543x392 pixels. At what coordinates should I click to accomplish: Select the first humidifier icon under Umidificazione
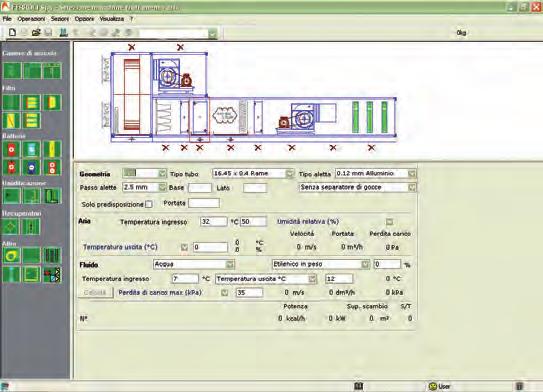click(x=11, y=196)
